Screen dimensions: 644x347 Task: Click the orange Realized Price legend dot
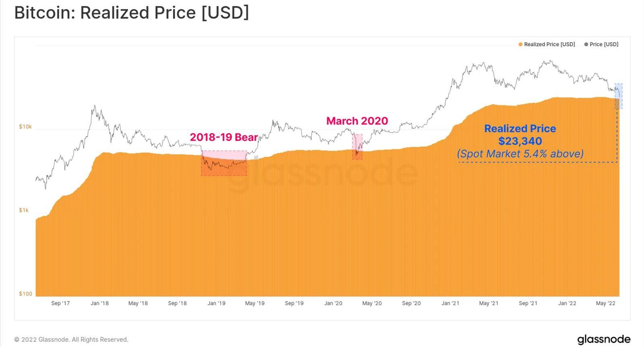(x=520, y=44)
